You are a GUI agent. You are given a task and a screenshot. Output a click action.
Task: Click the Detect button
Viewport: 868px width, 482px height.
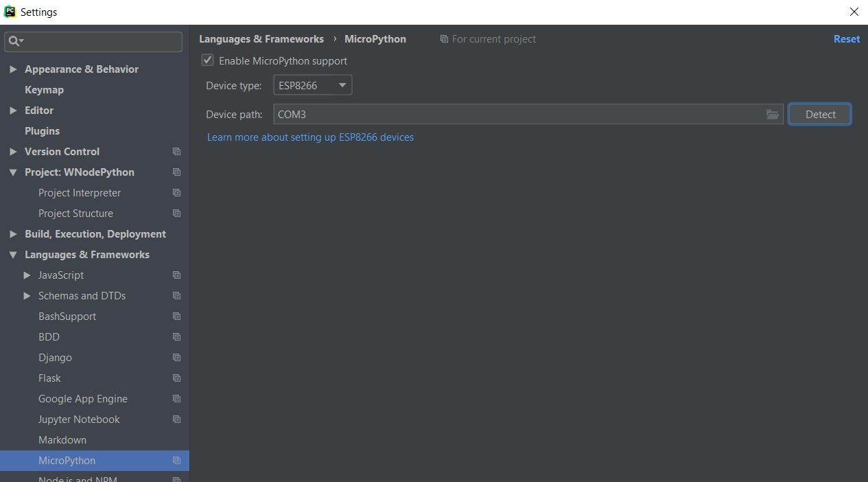tap(820, 115)
